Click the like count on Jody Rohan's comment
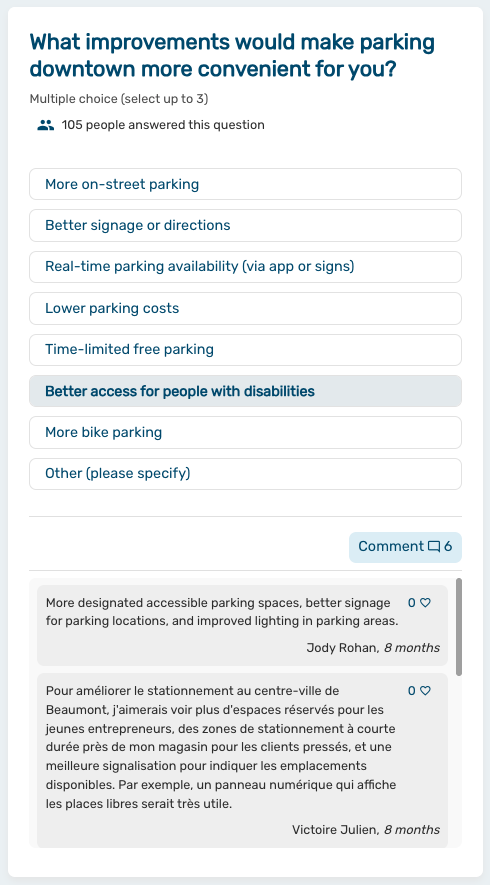This screenshot has height=885, width=490. (412, 603)
